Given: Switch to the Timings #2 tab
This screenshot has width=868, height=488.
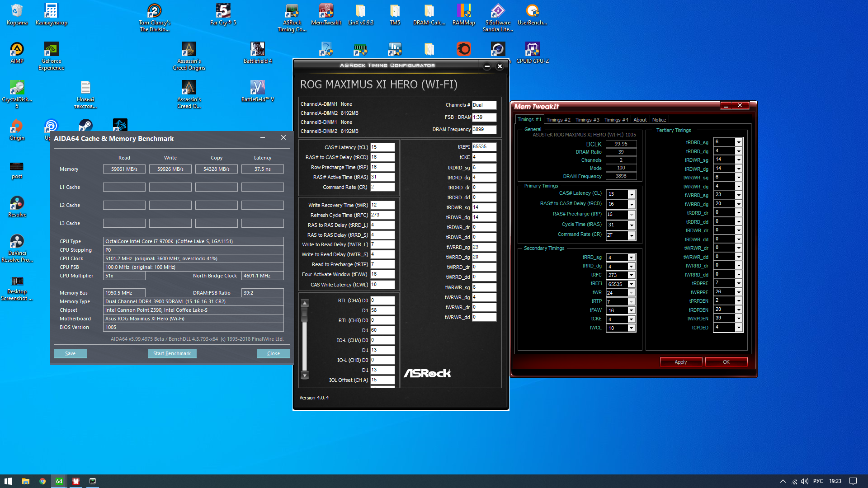Looking at the screenshot, I should point(558,120).
